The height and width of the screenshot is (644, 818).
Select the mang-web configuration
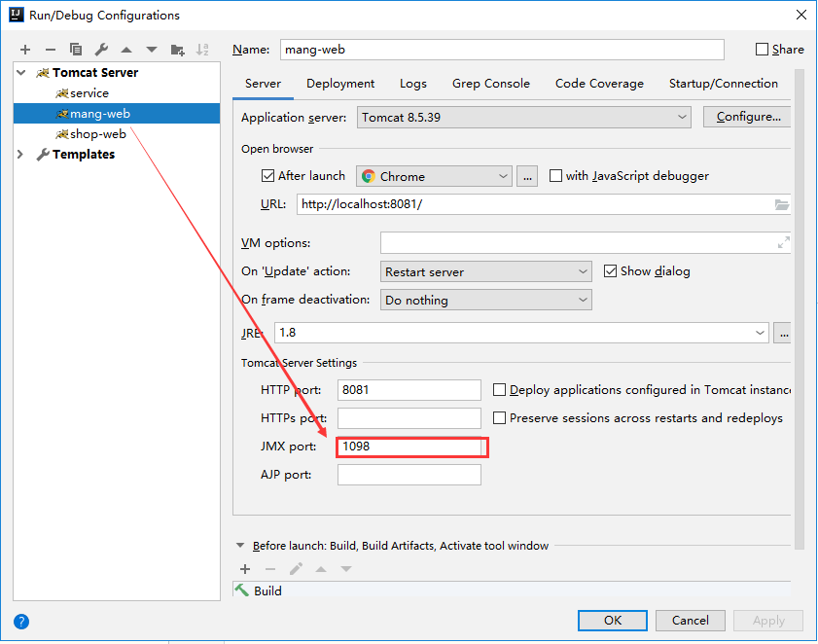tap(117, 113)
